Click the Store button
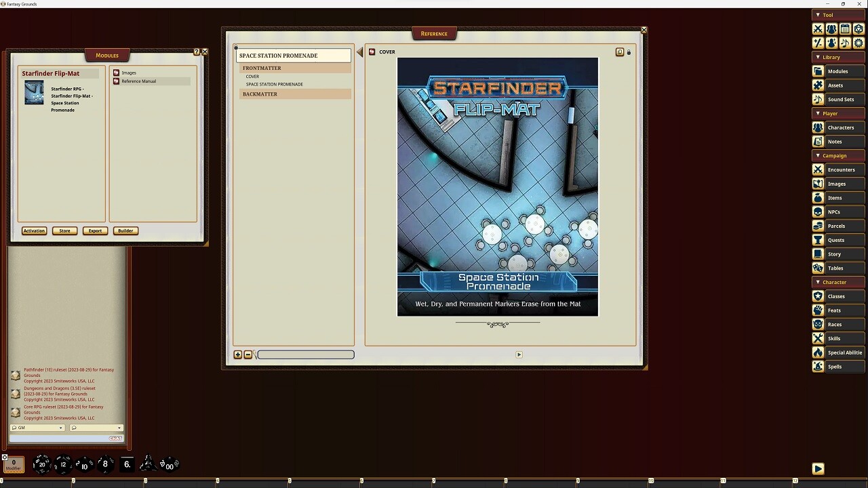 coord(64,230)
